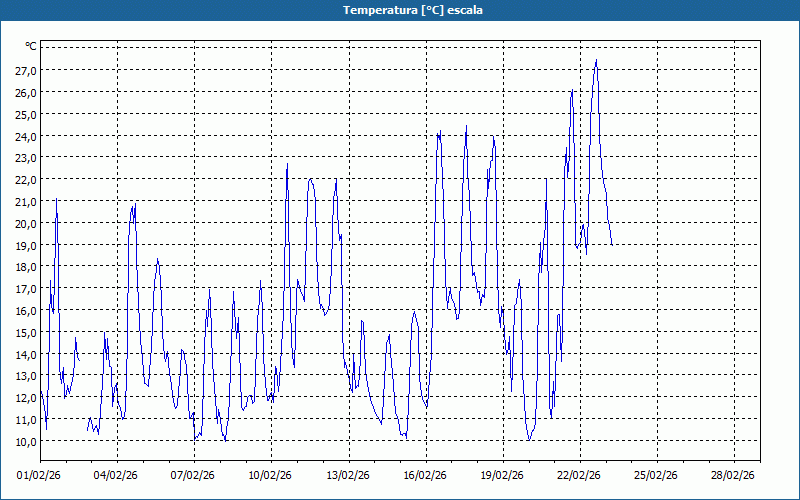Select the 28/02/26 x-axis date
The width and height of the screenshot is (800, 500).
pyautogui.click(x=733, y=476)
